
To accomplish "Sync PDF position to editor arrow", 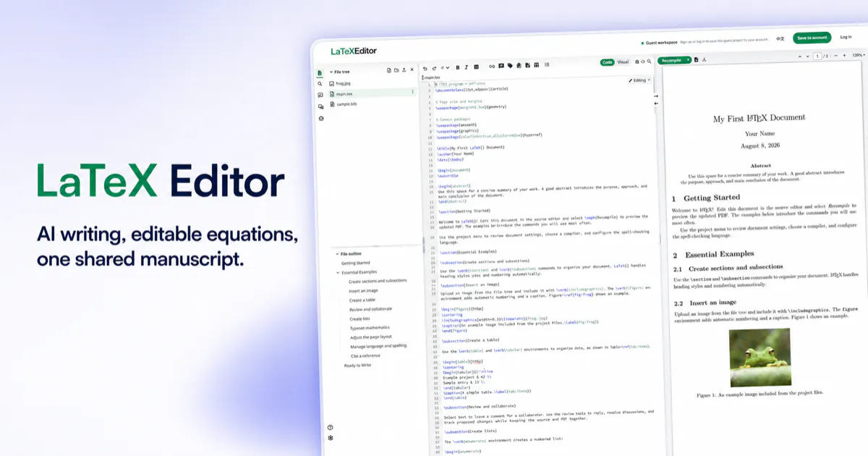I will 656,102.
